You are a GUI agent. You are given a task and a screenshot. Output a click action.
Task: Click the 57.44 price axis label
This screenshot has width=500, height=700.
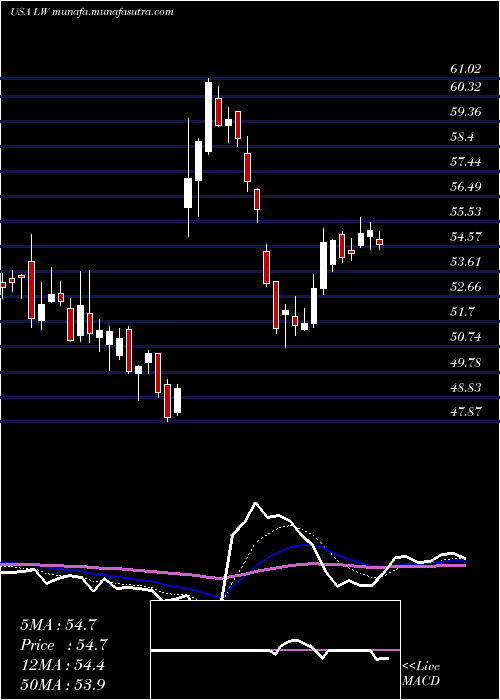466,162
